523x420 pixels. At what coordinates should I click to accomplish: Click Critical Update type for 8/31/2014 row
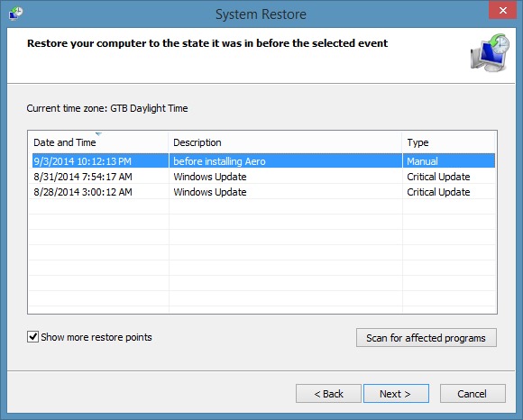click(438, 177)
